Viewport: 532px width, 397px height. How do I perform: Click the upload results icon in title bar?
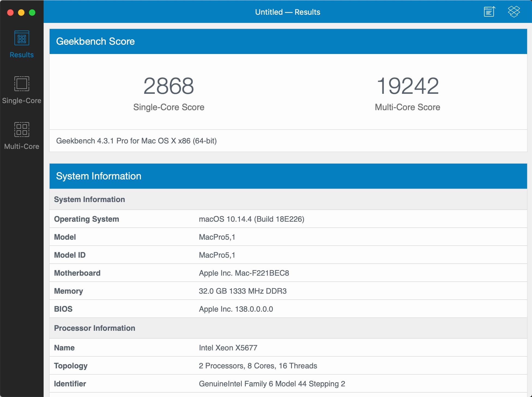(489, 12)
